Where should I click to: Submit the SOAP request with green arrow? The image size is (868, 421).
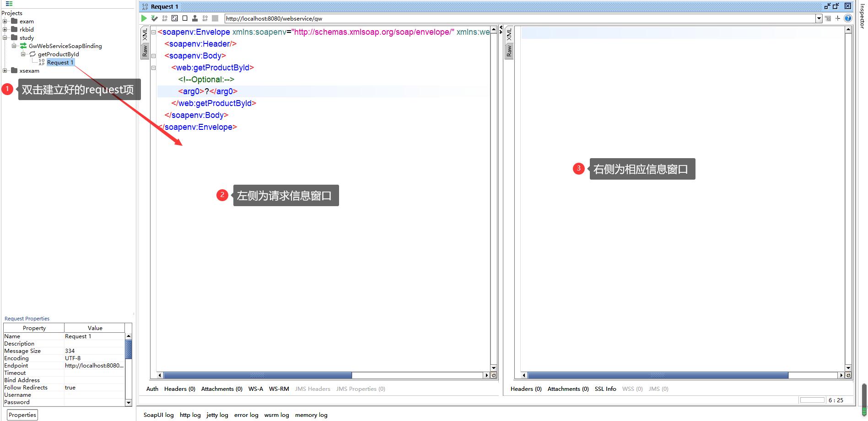click(x=144, y=18)
